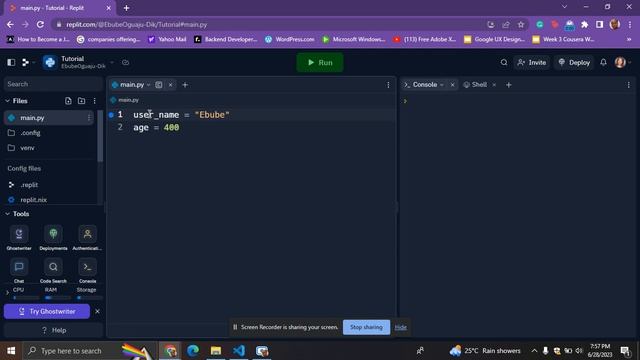Image resolution: width=640 pixels, height=360 pixels.
Task: Open a new browser tab
Action: pyautogui.click(x=127, y=8)
